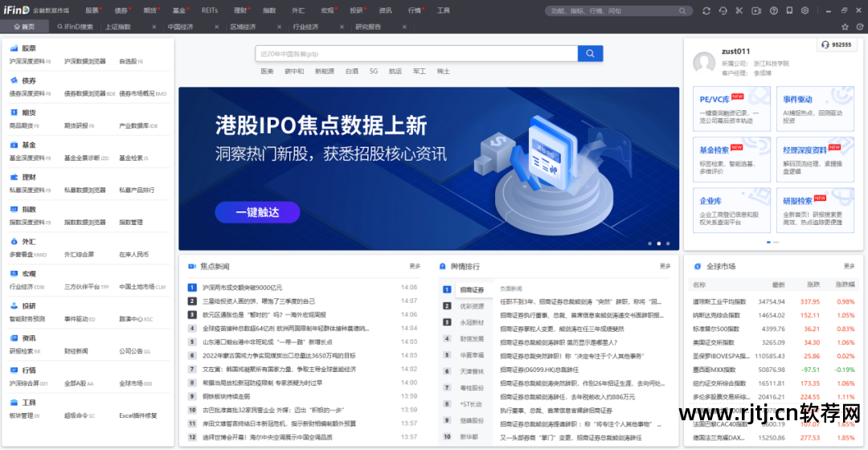Open the 研报检索 card
This screenshot has height=450, width=868.
click(x=815, y=211)
